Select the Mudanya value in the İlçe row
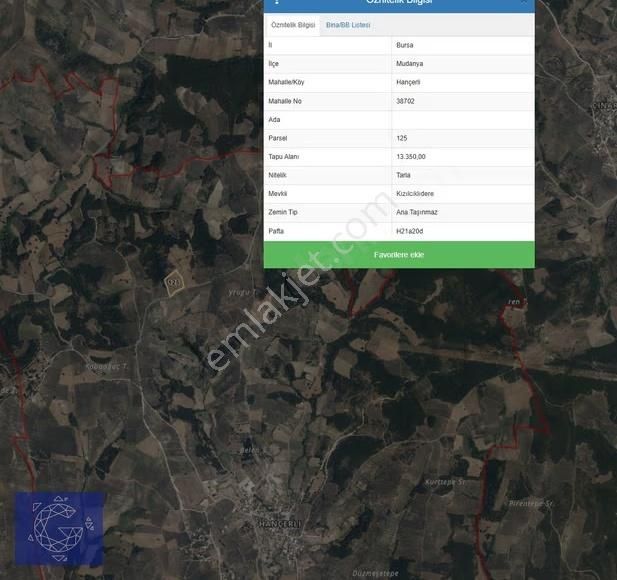This screenshot has height=580, width=617. 410,64
